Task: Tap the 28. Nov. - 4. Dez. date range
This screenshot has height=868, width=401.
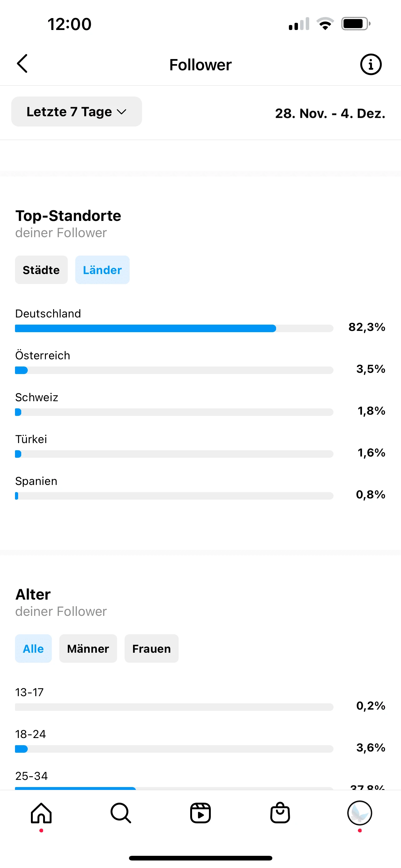Action: point(329,113)
